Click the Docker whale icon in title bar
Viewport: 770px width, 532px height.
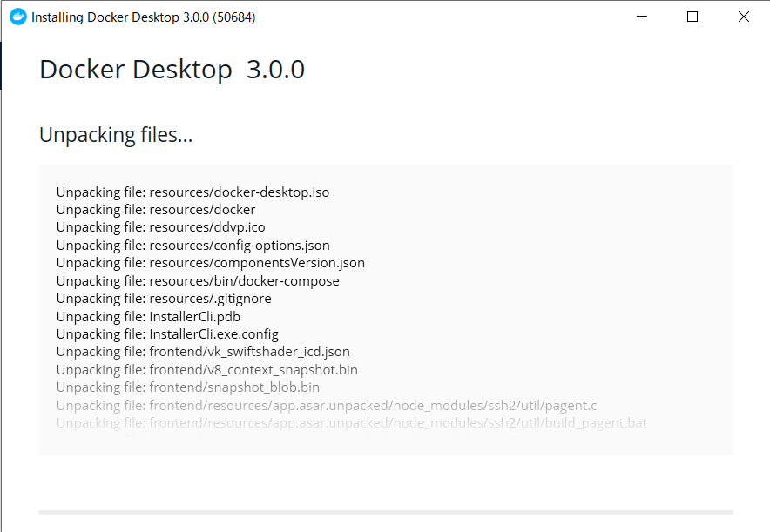point(18,17)
